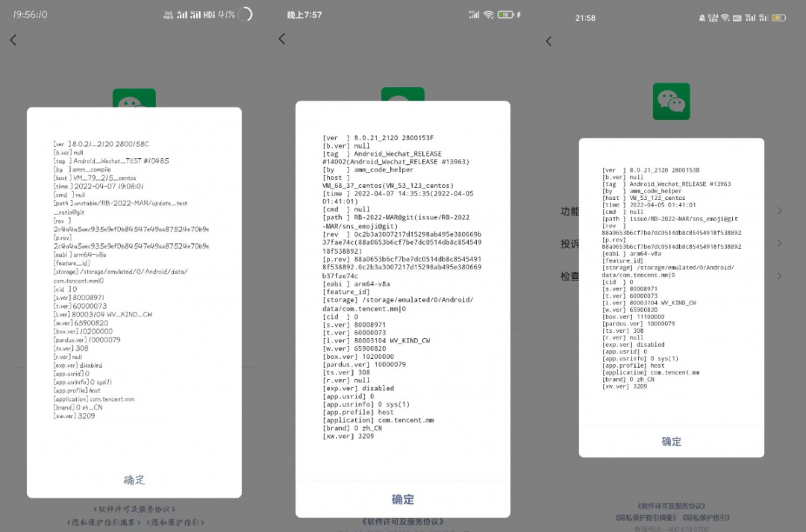Tap the back arrow on the left screen
This screenshot has height=532, width=806.
13,39
